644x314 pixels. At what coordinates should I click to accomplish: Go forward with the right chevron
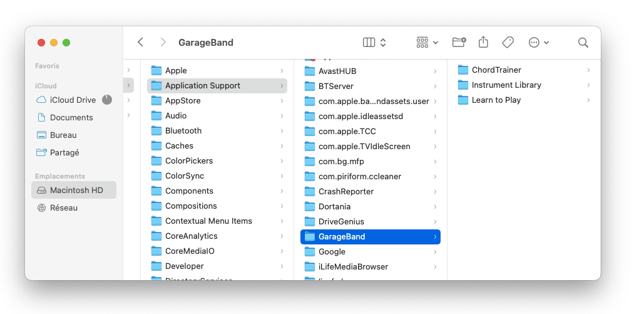[163, 43]
